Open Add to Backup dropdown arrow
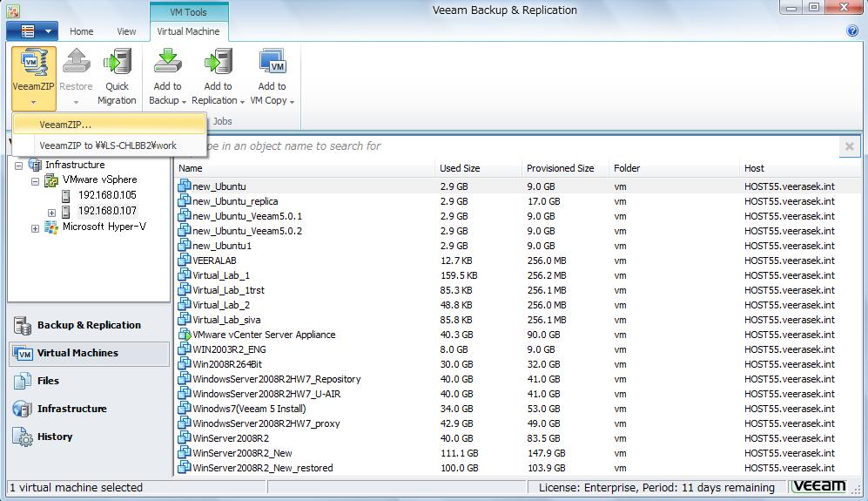This screenshot has height=501, width=868. [x=184, y=102]
